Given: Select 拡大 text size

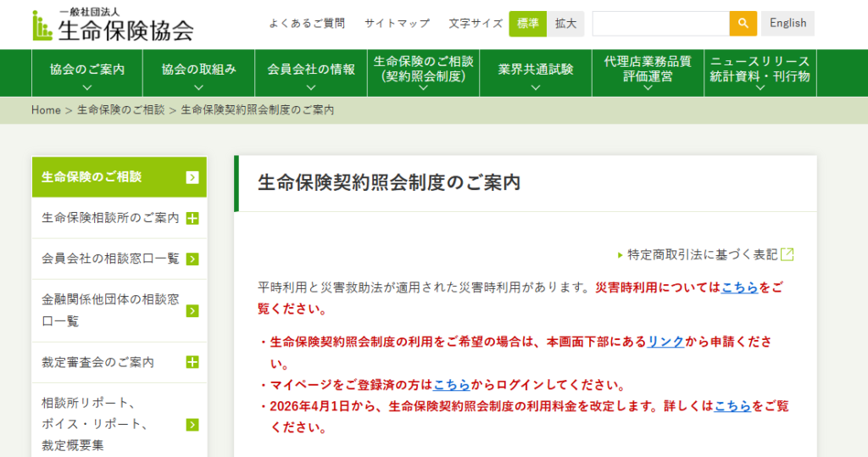Looking at the screenshot, I should (565, 24).
